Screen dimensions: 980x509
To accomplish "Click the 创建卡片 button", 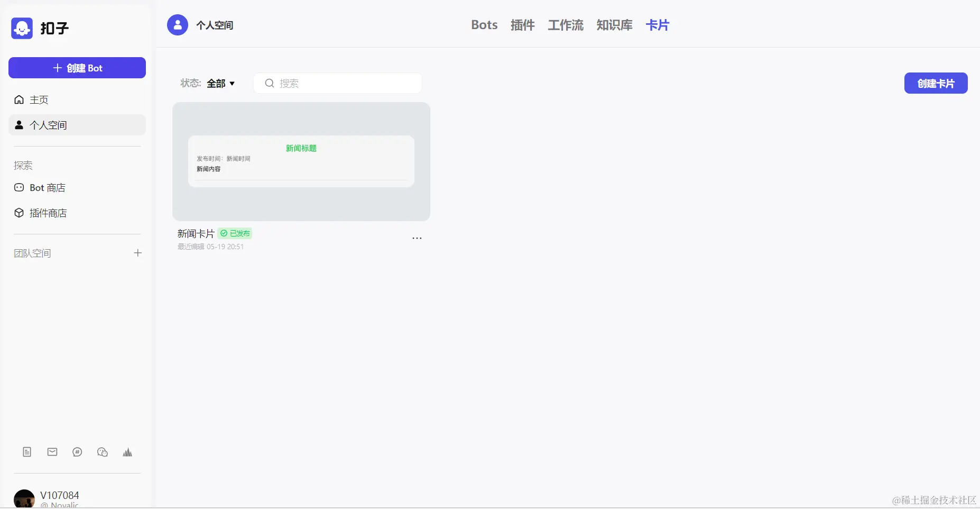I will (936, 83).
